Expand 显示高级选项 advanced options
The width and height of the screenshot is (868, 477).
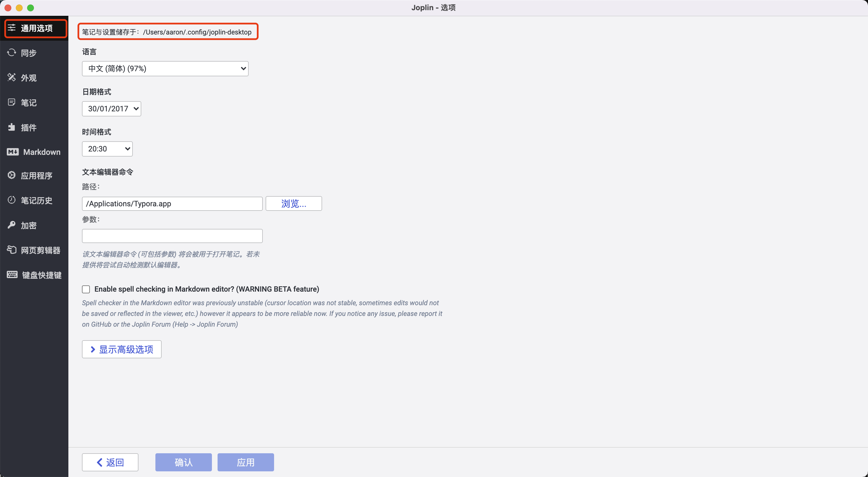[122, 349]
